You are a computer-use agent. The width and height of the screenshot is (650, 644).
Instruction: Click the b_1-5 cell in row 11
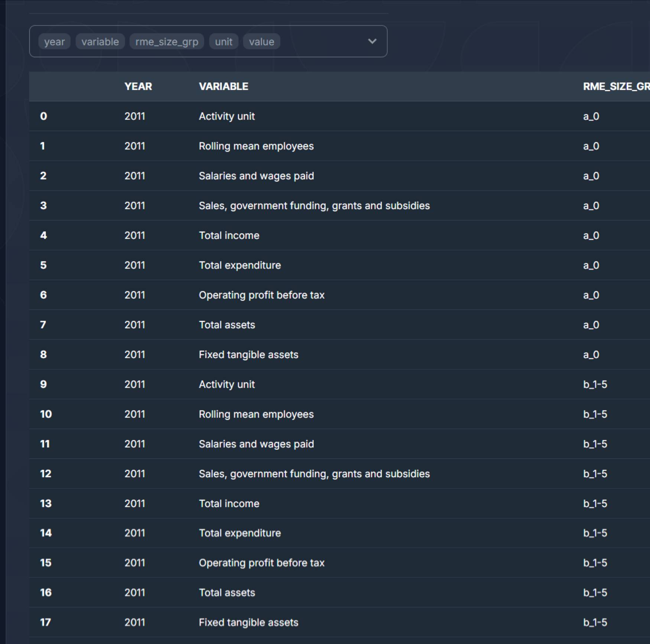595,444
